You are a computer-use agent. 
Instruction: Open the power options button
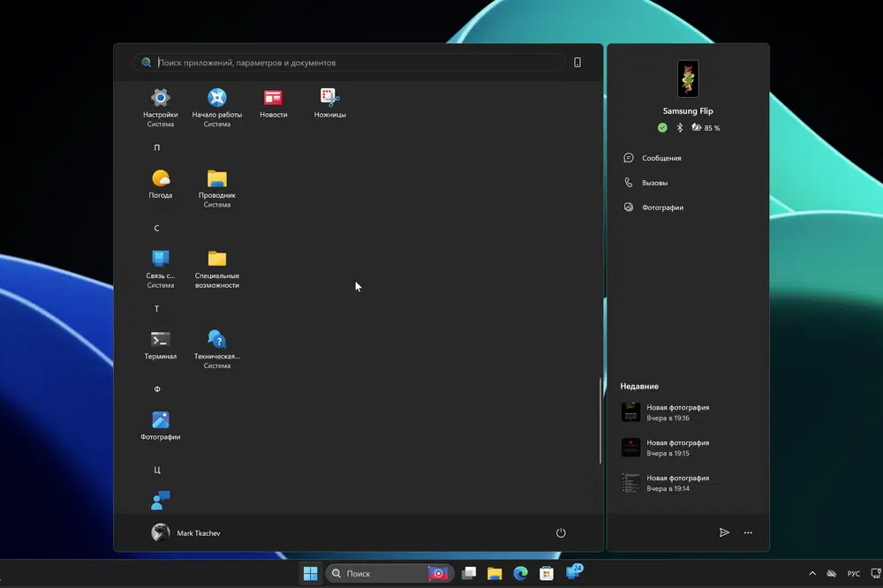click(561, 532)
